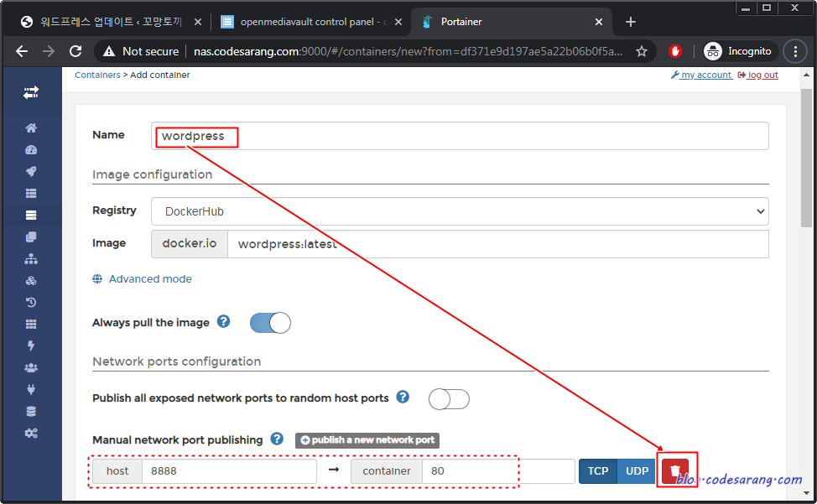Click the scrollbar up arrow

coord(807,75)
